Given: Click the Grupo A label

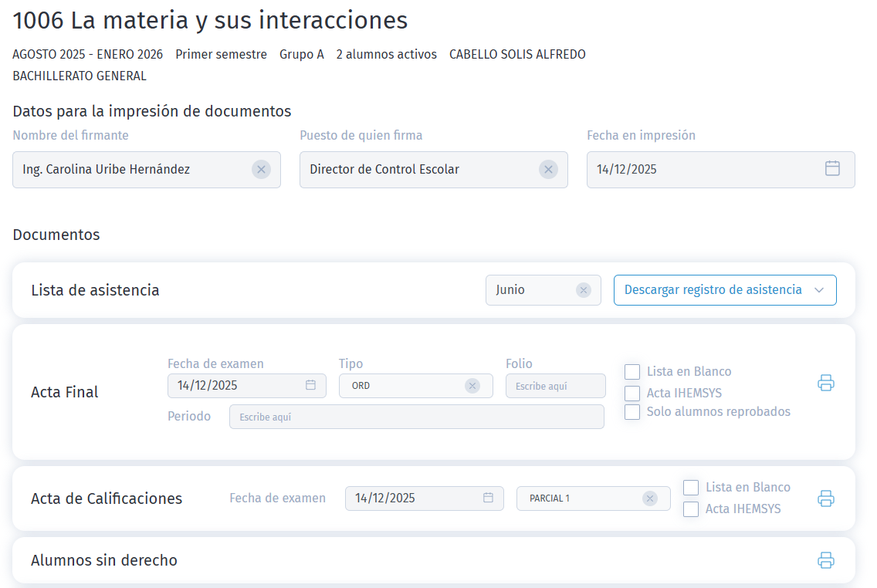Looking at the screenshot, I should pos(301,54).
